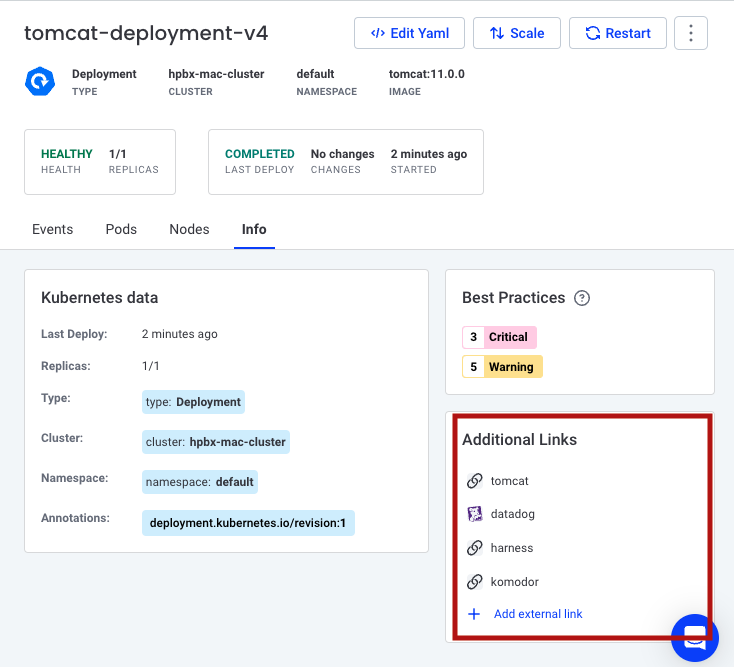Open the Warning best practices badge
Image resolution: width=734 pixels, height=667 pixels.
click(x=502, y=367)
